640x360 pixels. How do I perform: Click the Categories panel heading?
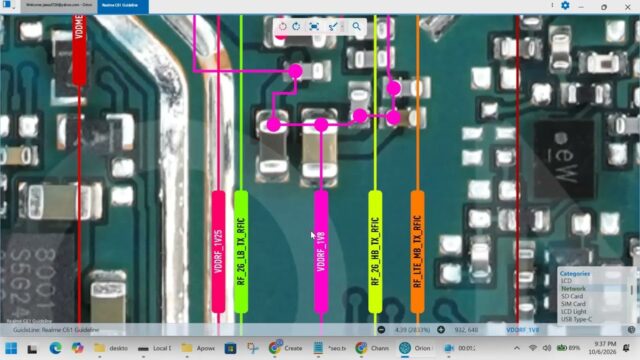coord(575,273)
